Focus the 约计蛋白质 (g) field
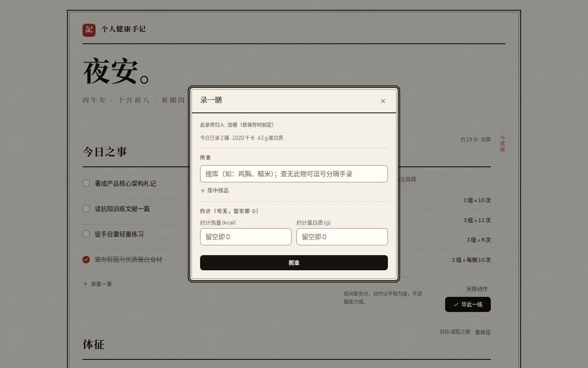 point(342,237)
